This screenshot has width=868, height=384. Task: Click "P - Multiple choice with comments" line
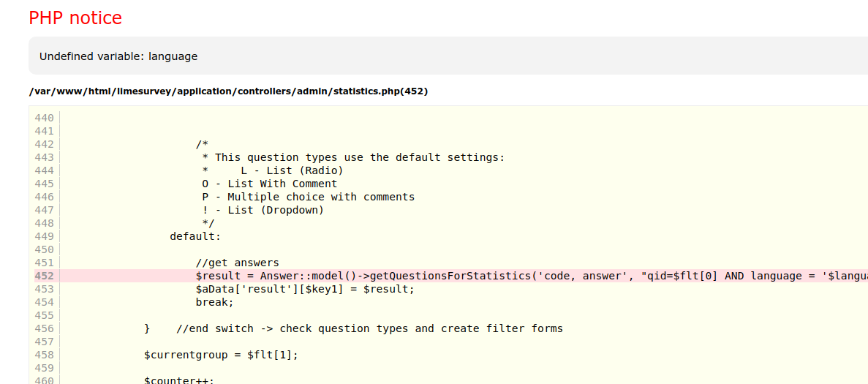[308, 197]
